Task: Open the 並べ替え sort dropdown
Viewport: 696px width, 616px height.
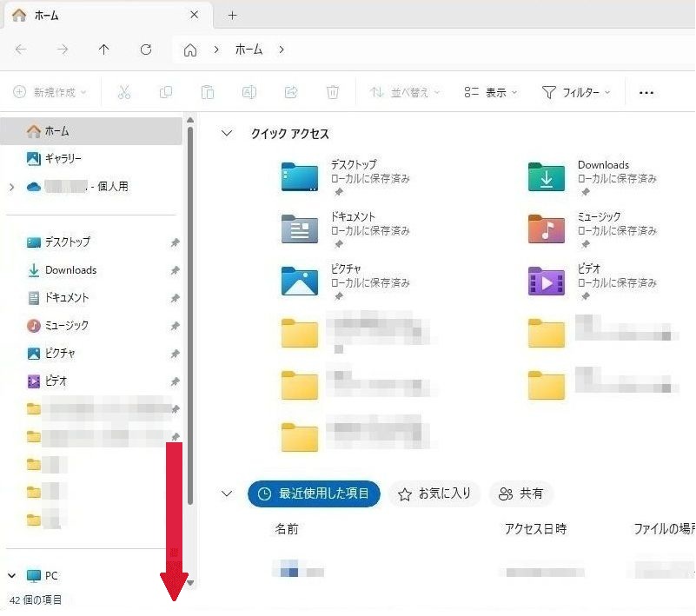Action: point(405,92)
